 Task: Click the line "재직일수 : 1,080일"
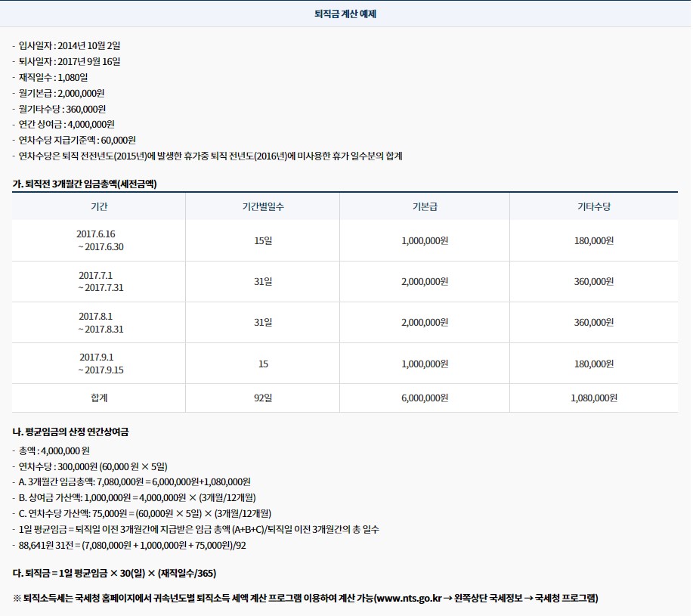point(53,77)
